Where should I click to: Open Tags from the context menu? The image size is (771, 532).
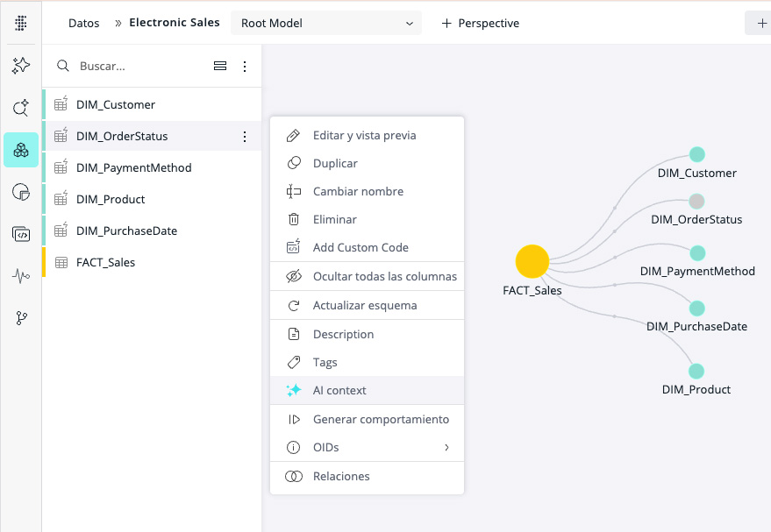click(367, 363)
